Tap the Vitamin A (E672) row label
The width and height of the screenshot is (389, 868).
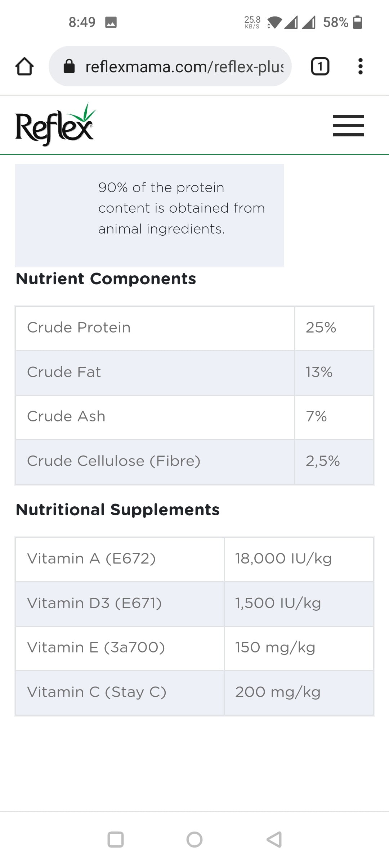point(91,559)
